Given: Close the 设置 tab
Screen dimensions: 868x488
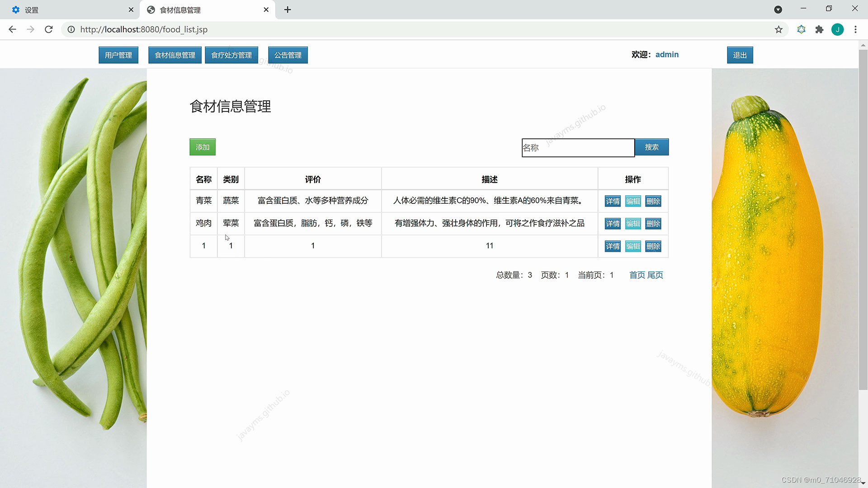Looking at the screenshot, I should click(x=131, y=9).
